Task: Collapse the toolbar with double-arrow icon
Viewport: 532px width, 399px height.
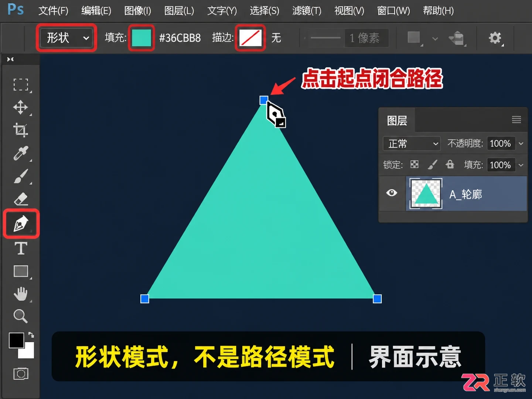Action: click(10, 59)
